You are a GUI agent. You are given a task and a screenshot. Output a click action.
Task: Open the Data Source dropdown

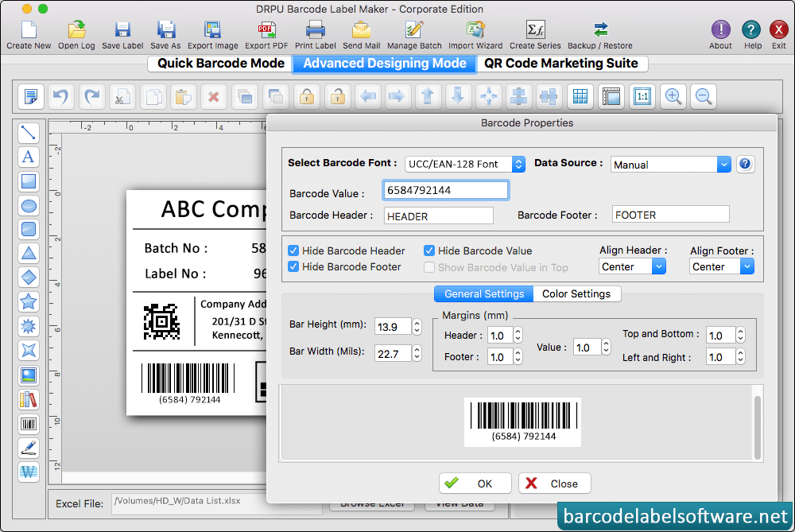[x=671, y=165]
